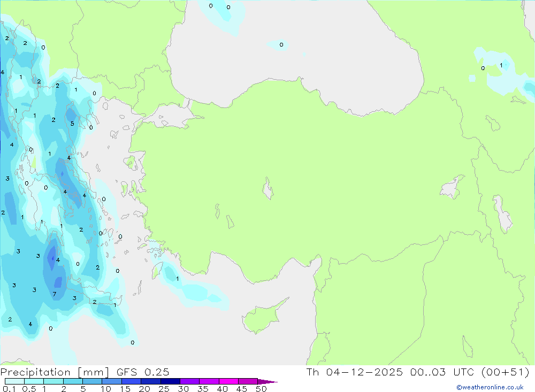535x392 pixels.
Task: Click the legend label '25'
Action: pyautogui.click(x=164, y=389)
